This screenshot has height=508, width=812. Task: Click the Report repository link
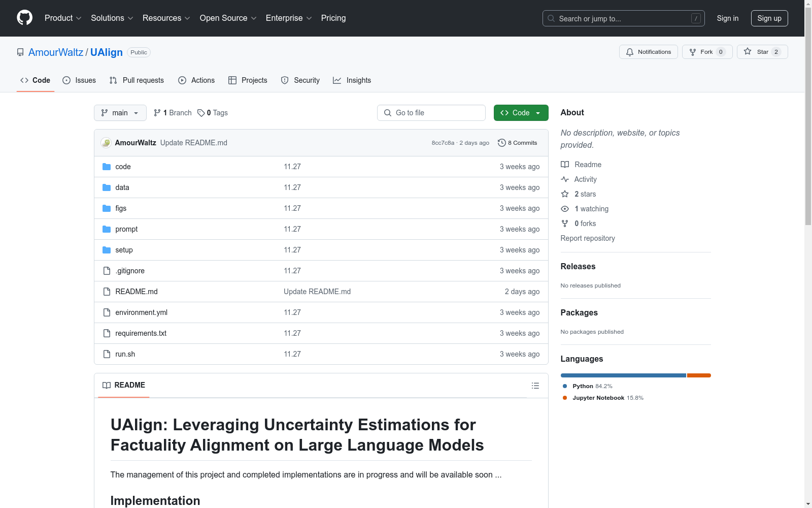(588, 238)
